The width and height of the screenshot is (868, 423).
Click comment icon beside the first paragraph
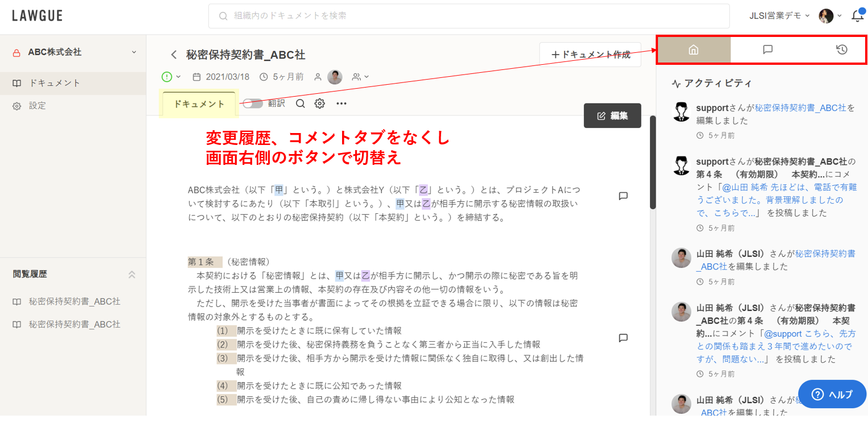pos(623,196)
